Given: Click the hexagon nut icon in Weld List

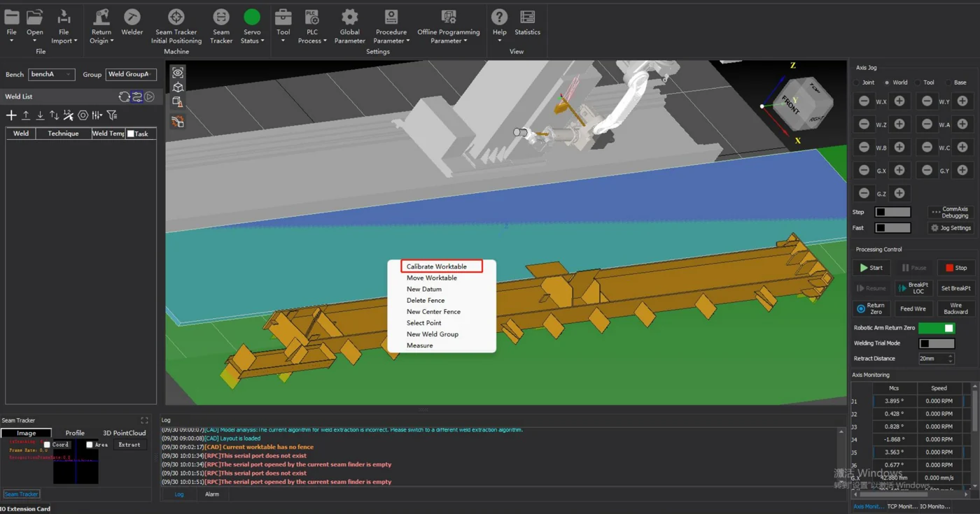Looking at the screenshot, I should 83,115.
